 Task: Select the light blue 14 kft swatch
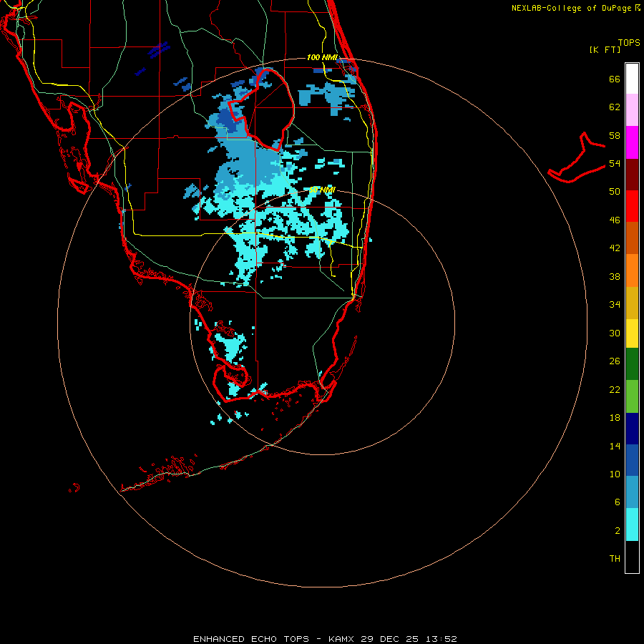pyautogui.click(x=632, y=492)
